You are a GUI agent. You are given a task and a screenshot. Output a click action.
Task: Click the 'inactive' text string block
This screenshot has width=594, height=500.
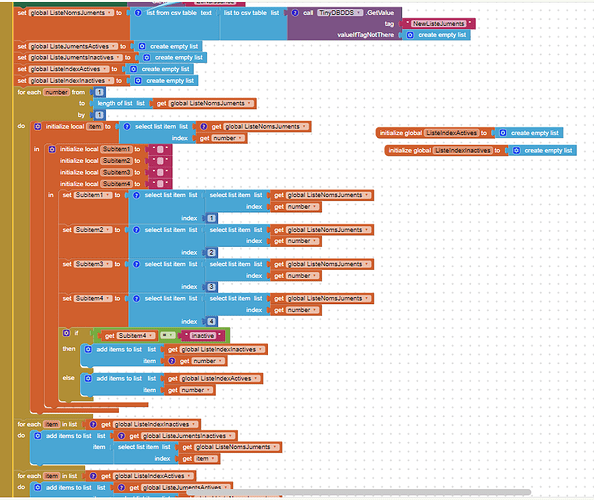(x=203, y=336)
